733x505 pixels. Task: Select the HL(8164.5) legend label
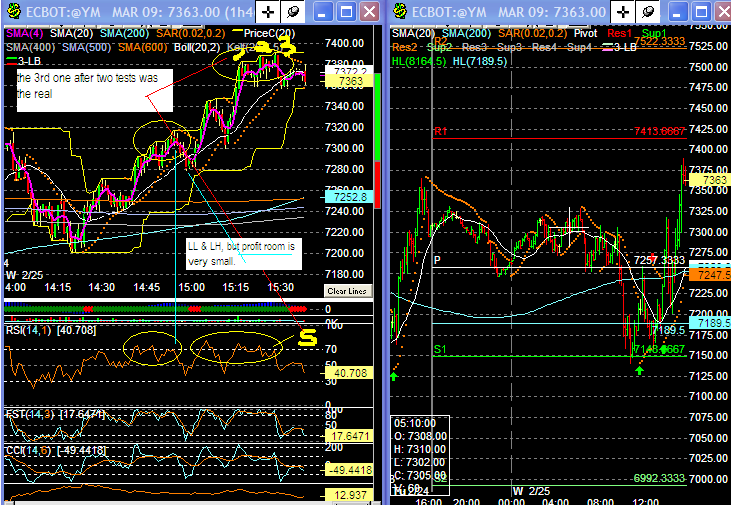tap(419, 61)
